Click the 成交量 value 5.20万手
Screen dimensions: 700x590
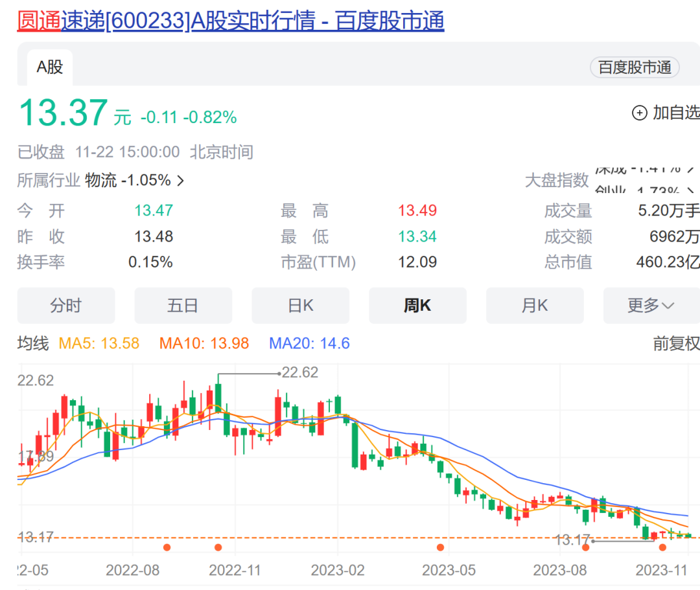[x=669, y=210]
